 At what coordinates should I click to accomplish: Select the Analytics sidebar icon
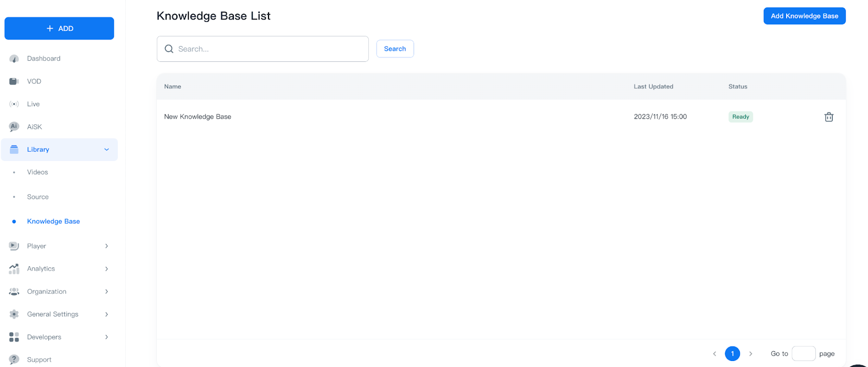tap(14, 268)
